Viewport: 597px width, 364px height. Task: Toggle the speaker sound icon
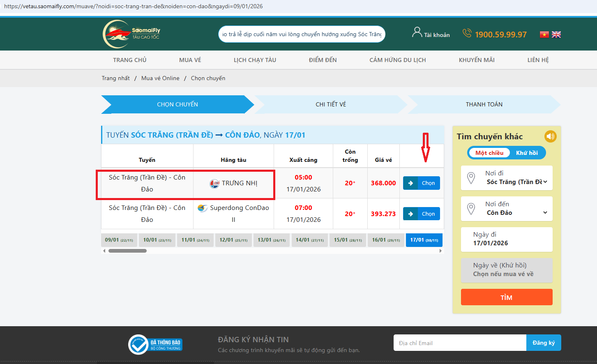[550, 136]
